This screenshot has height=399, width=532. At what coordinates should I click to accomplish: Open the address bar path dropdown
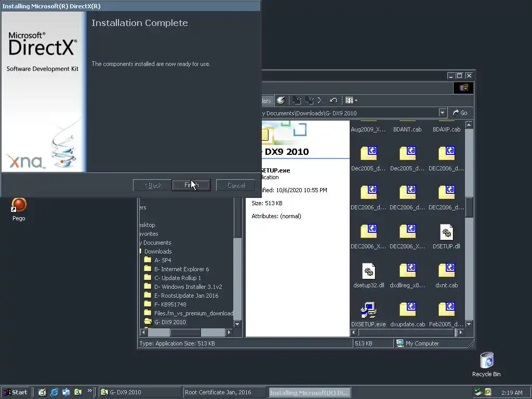(x=442, y=113)
